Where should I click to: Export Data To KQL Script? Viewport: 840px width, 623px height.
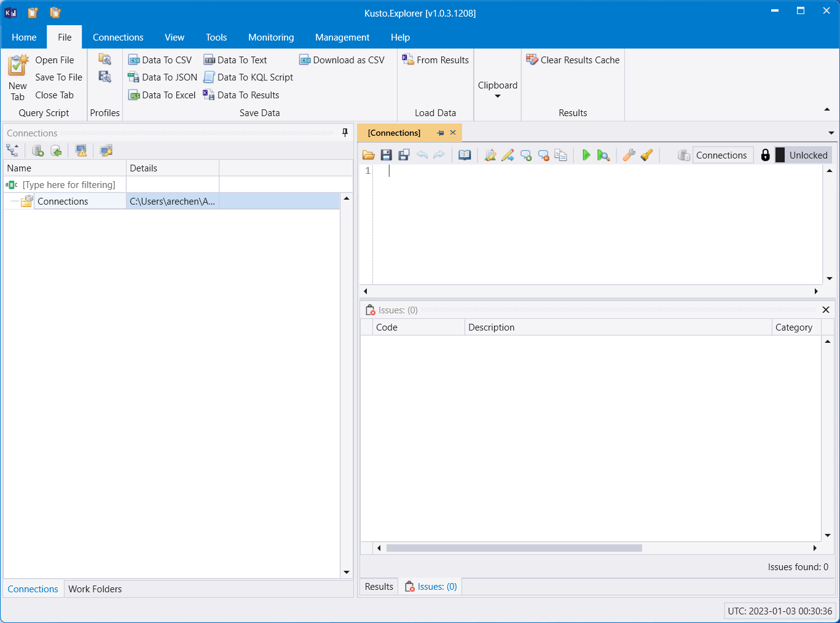[x=248, y=77]
